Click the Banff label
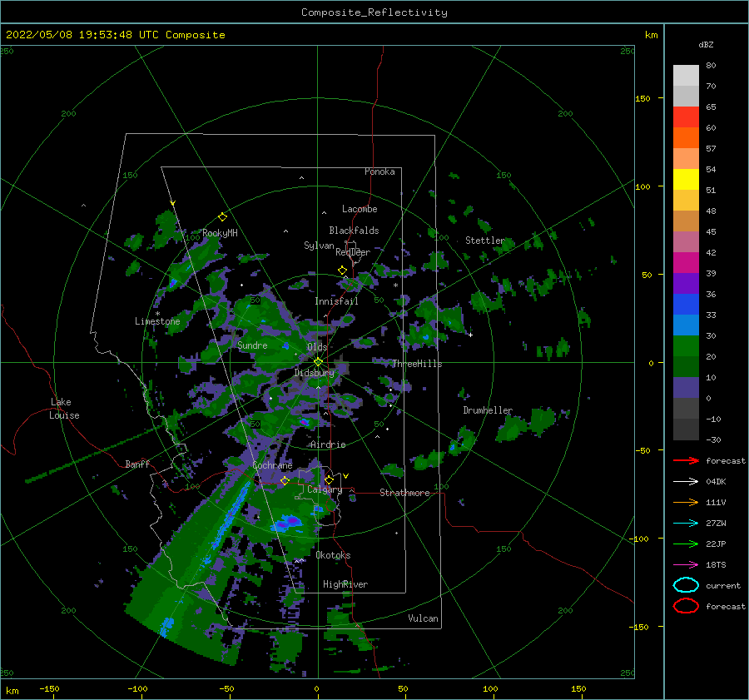Screen dimensions: 749x700 [137, 464]
